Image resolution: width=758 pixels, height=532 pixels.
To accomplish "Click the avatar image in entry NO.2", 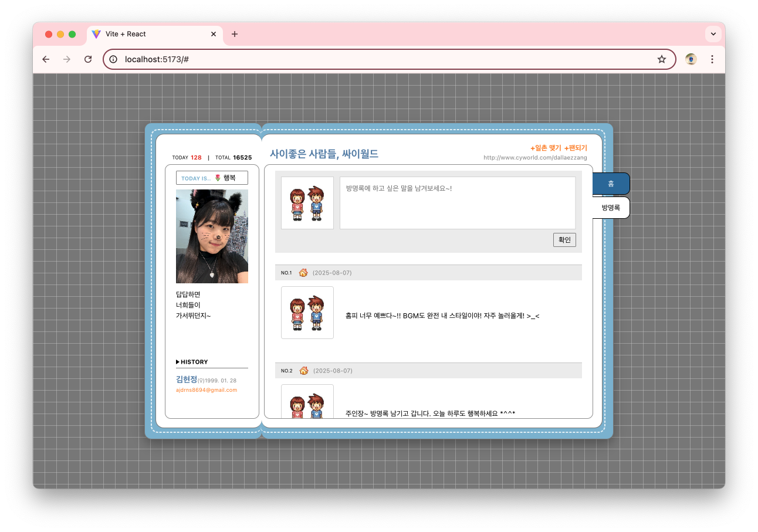I will click(307, 401).
